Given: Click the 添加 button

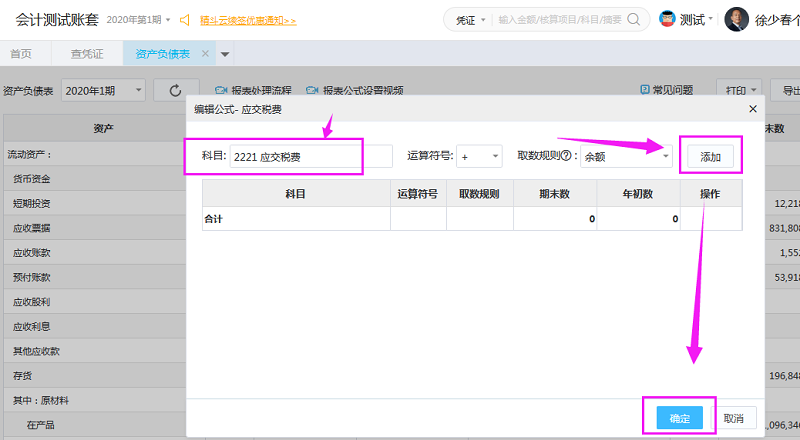Looking at the screenshot, I should click(x=710, y=157).
